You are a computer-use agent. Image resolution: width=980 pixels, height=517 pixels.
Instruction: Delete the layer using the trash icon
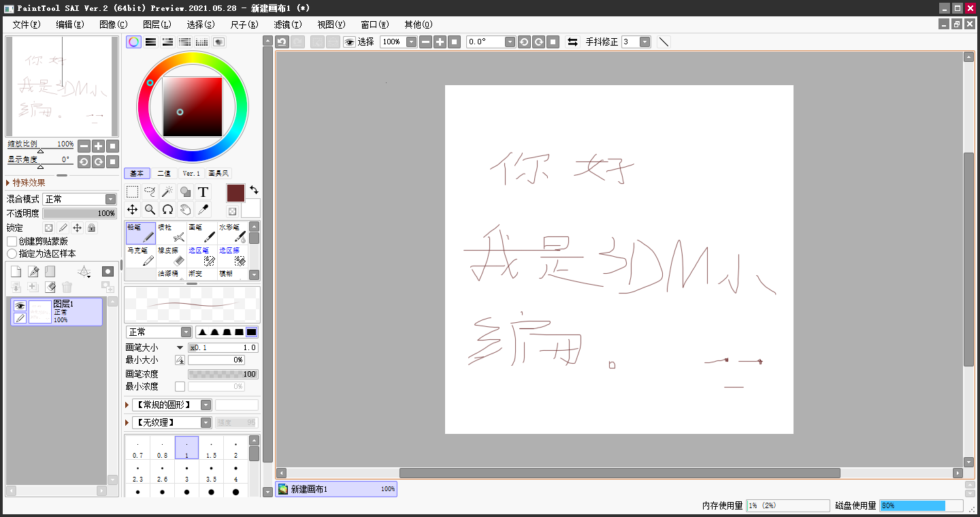66,287
